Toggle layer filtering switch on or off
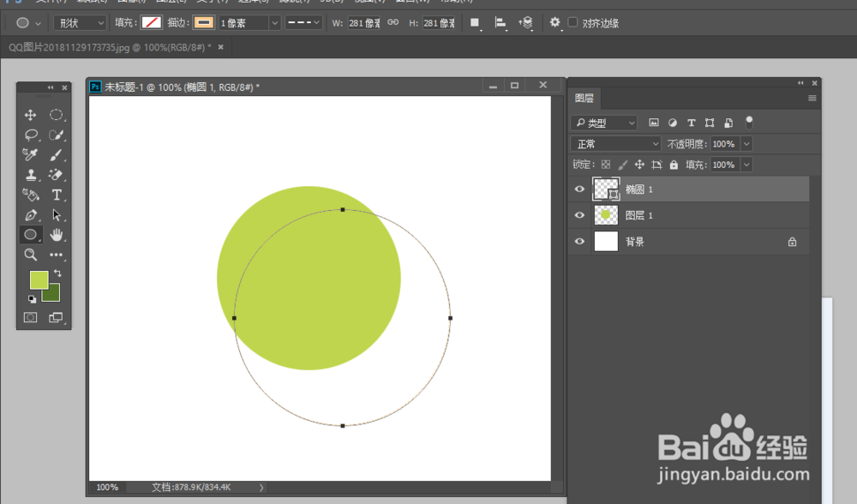The image size is (857, 504). click(749, 123)
